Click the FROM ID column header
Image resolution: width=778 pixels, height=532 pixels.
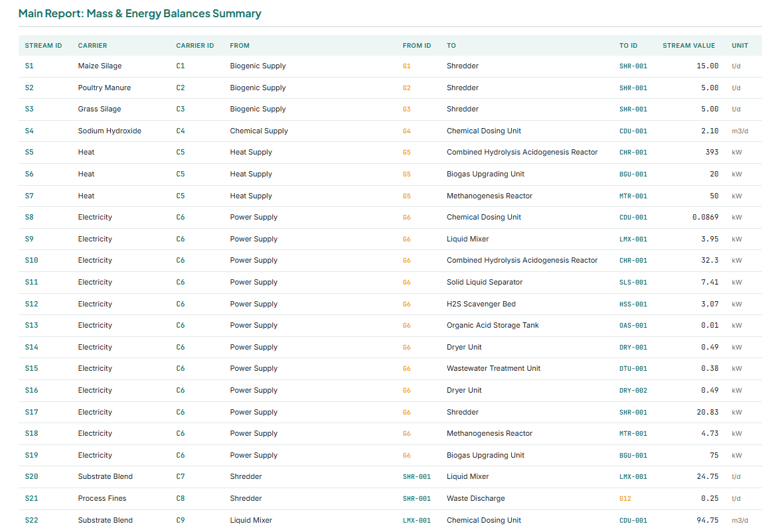click(417, 46)
